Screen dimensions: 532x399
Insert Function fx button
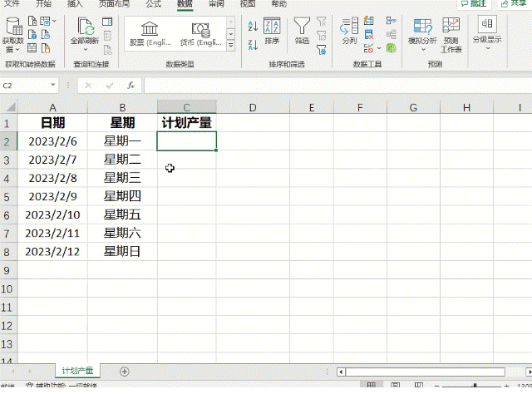(131, 86)
